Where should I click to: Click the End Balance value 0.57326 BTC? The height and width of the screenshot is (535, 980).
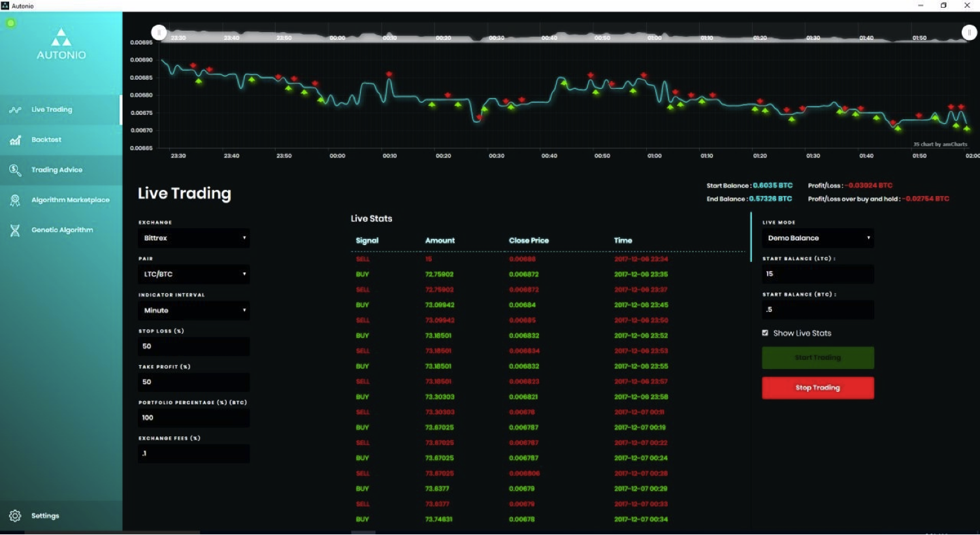(x=770, y=199)
